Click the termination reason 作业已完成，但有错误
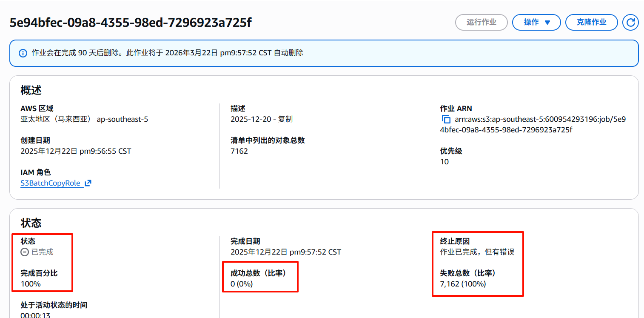The height and width of the screenshot is (318, 644). click(x=477, y=252)
